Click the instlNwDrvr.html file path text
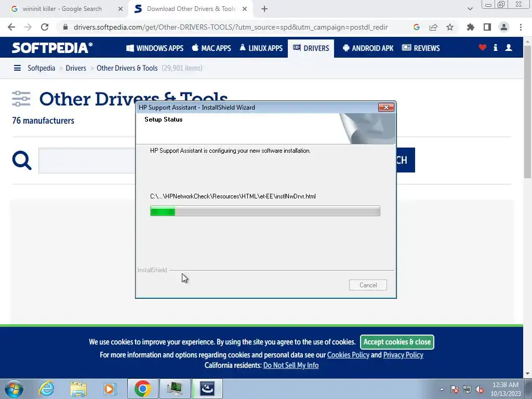532x399 pixels. click(x=233, y=196)
